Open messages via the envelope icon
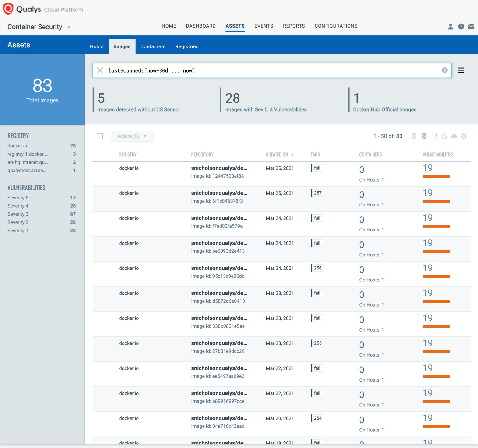478x448 pixels. (x=471, y=27)
